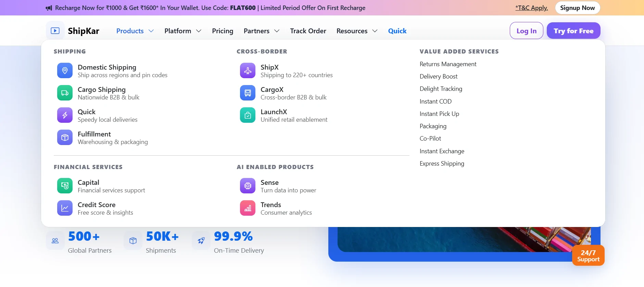This screenshot has width=644, height=287.
Task: Click the 24/7 Support badge
Action: click(588, 255)
